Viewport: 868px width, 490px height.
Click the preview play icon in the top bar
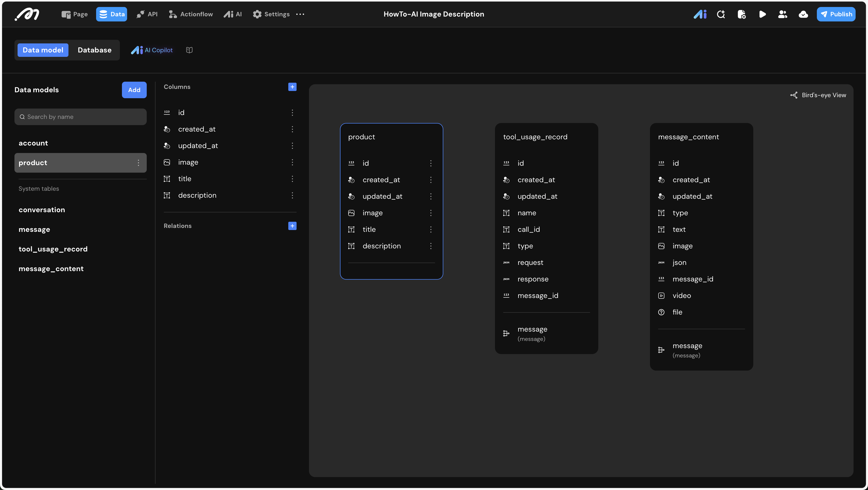[x=762, y=14]
